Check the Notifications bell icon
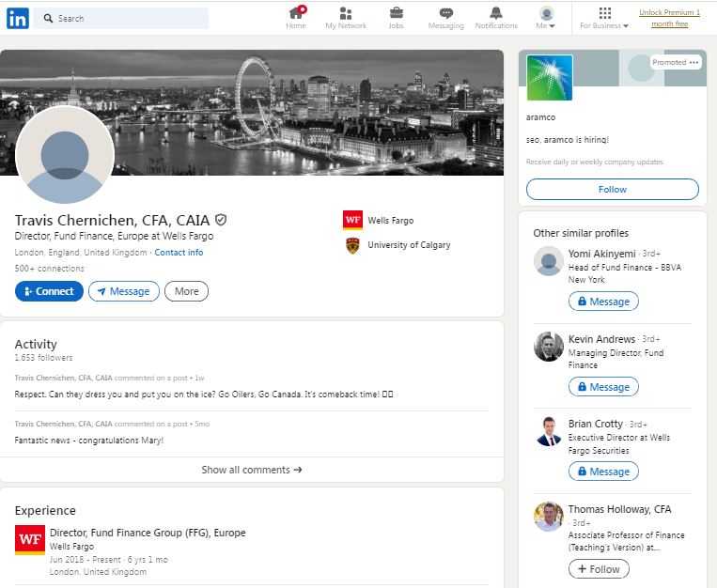 click(x=496, y=13)
